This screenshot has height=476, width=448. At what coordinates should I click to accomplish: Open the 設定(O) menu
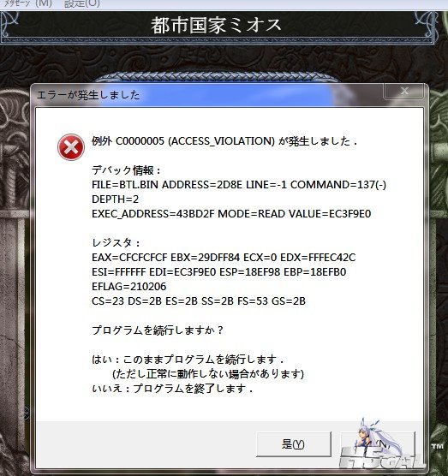point(82,3)
